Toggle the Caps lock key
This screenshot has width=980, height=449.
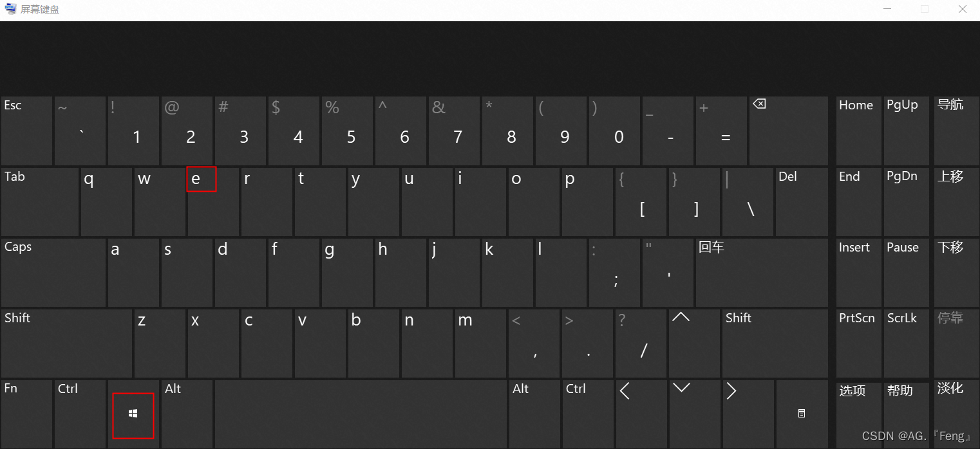53,271
